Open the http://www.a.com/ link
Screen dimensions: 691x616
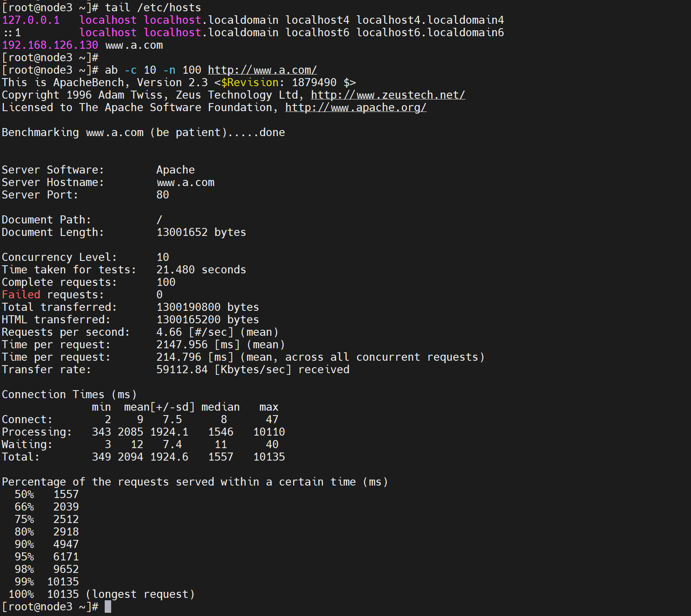[262, 70]
